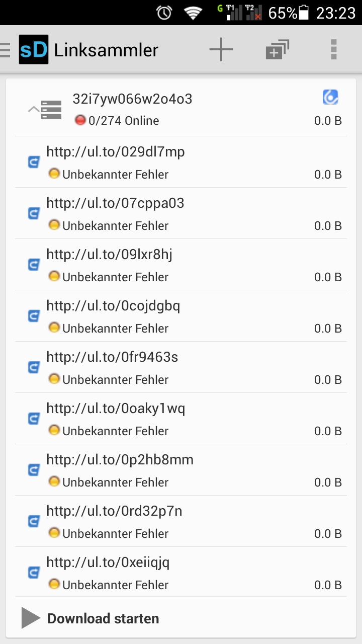Tap the http://ul.to/0cojdgbq link entry

click(x=113, y=306)
